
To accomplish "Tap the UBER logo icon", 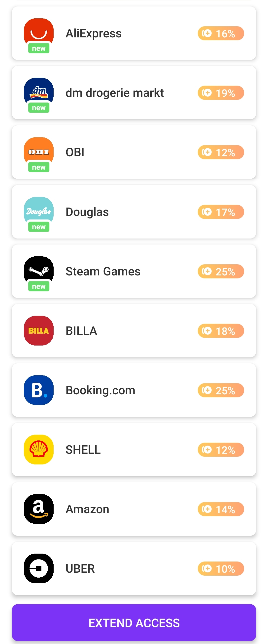I will coord(38,568).
